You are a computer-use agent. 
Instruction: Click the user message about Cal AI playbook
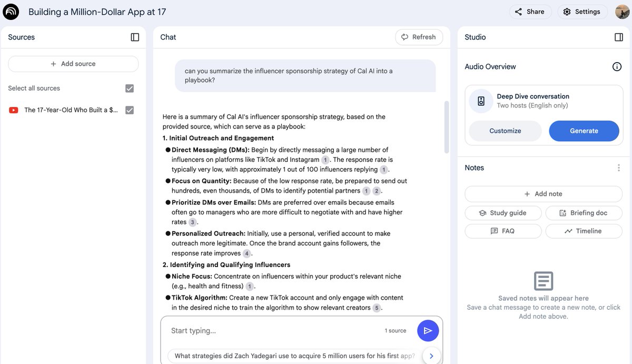click(x=305, y=75)
